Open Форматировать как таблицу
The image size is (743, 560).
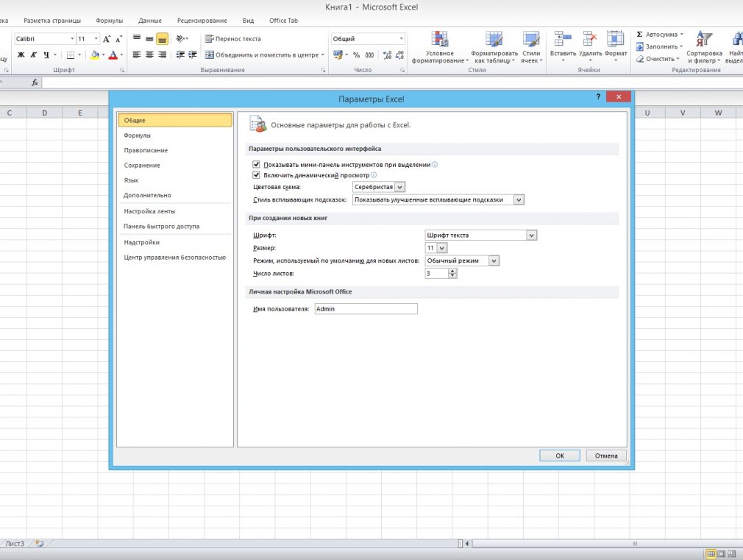tap(494, 47)
